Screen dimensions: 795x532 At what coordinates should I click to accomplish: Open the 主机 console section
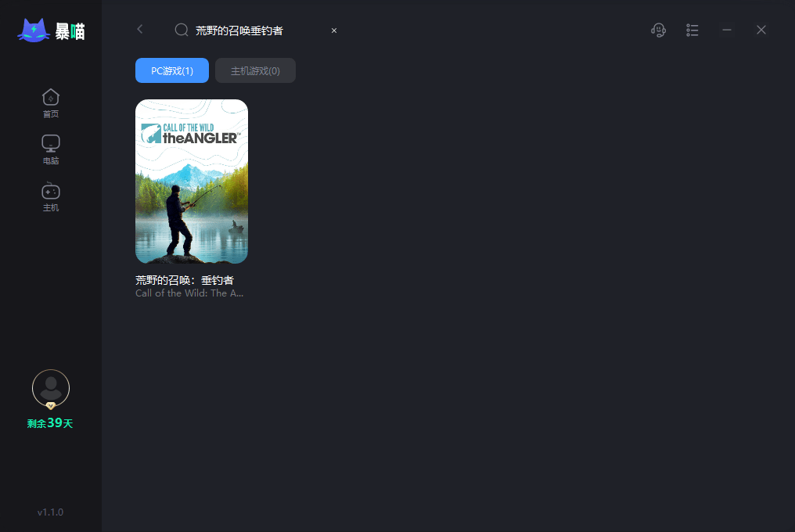[x=51, y=197]
